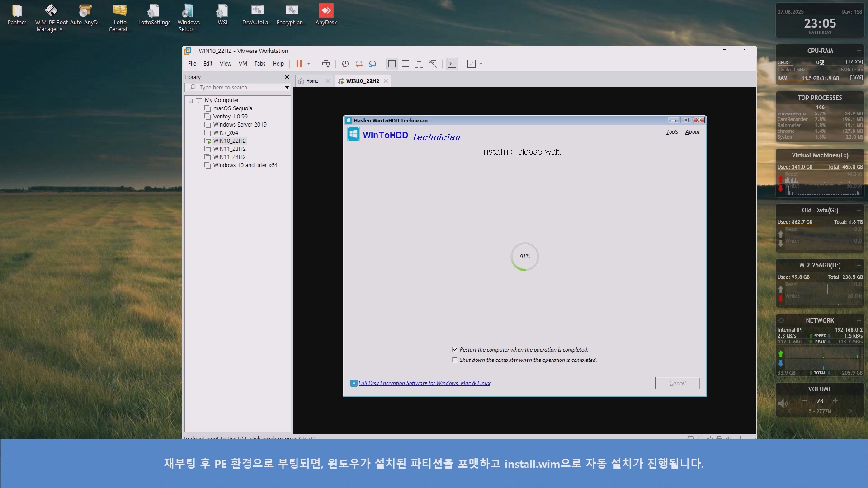
Task: Open the Help menu
Action: tap(278, 64)
